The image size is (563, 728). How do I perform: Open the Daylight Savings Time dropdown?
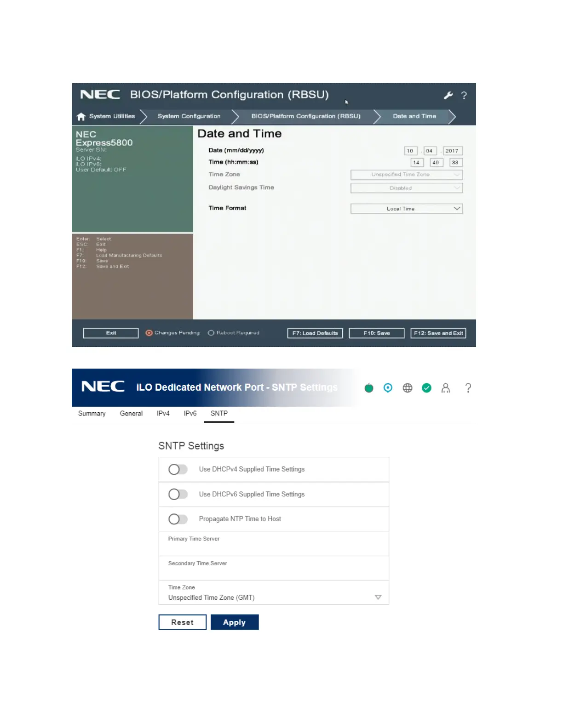tap(407, 188)
